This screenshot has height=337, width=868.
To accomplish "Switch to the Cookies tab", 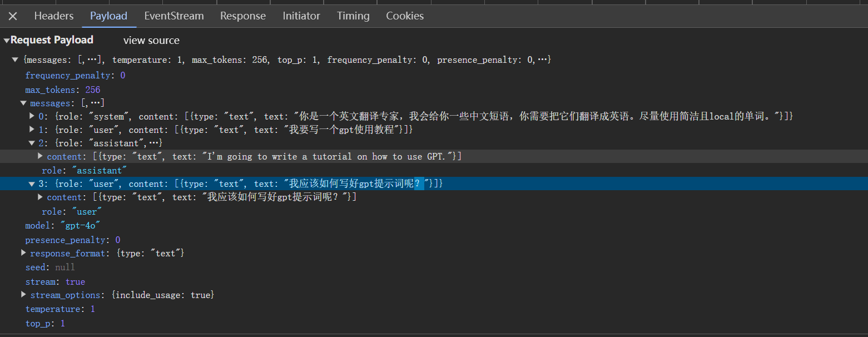I will point(405,16).
